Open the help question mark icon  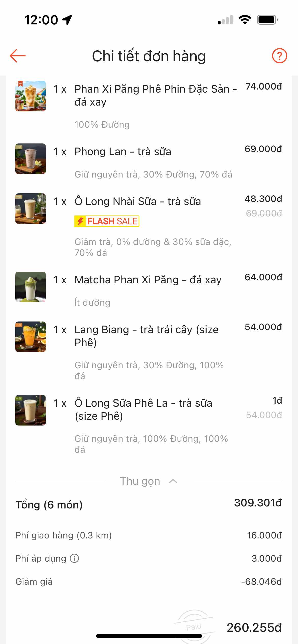pos(279,56)
